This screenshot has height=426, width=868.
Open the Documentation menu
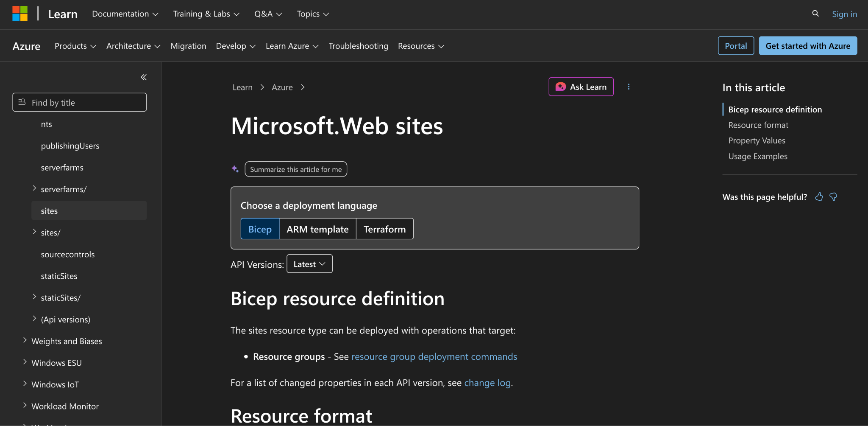(125, 14)
